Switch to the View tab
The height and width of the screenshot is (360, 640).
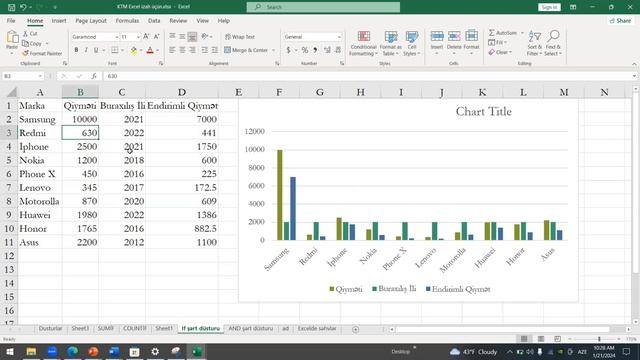click(x=202, y=20)
